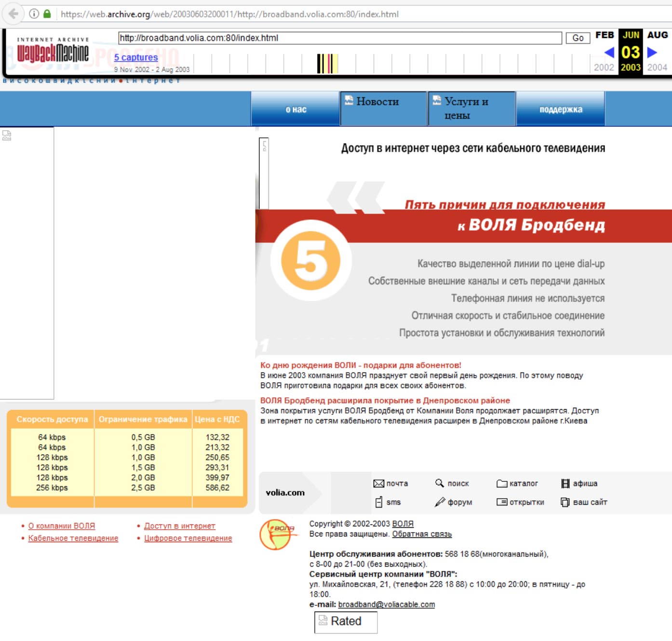
Task: Click the 'Цена с НДС' column header
Action: 217,419
